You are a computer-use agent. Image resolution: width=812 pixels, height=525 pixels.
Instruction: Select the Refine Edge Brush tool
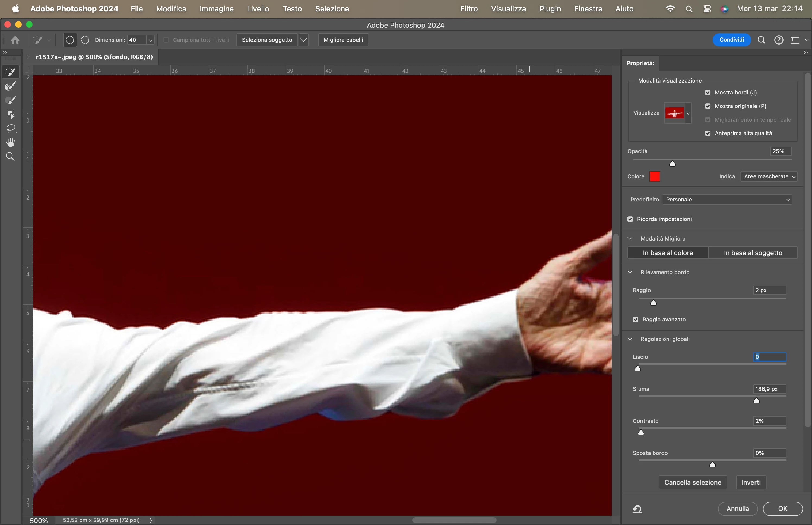click(x=11, y=86)
